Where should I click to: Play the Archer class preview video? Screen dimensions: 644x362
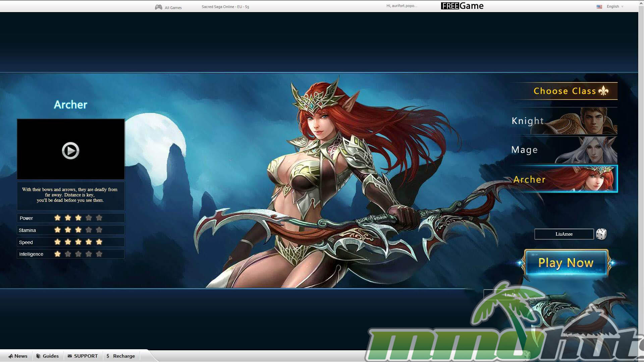point(70,150)
